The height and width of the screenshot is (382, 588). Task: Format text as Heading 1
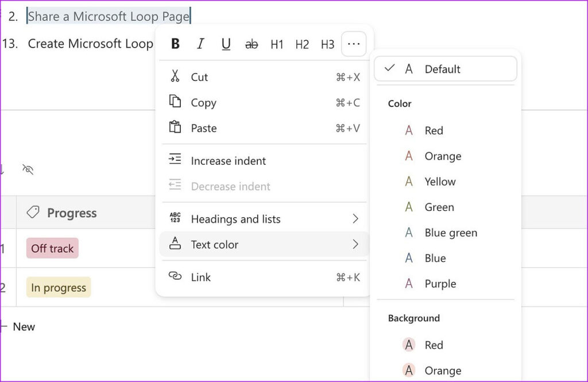[x=277, y=44]
